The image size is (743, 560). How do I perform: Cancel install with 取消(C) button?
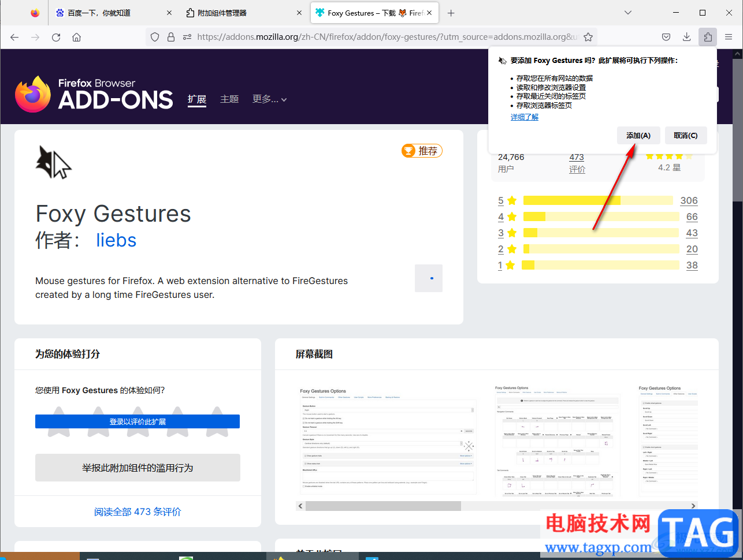(686, 136)
